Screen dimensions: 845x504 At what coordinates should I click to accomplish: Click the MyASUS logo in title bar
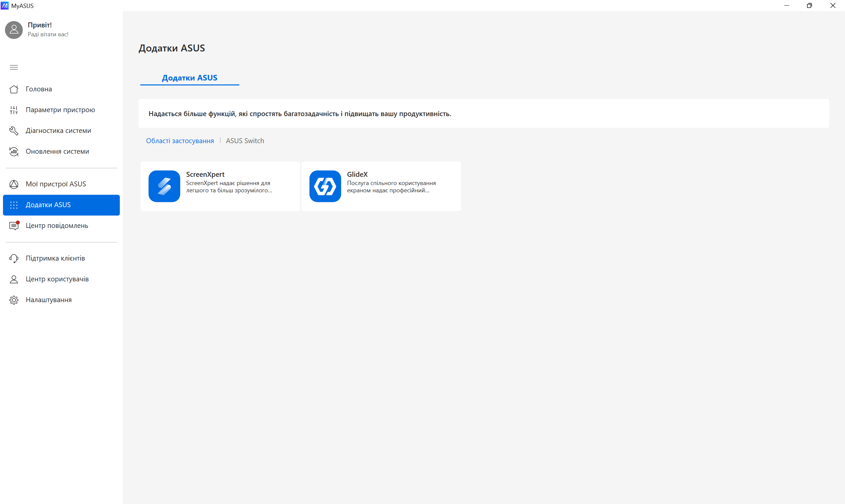pos(5,5)
